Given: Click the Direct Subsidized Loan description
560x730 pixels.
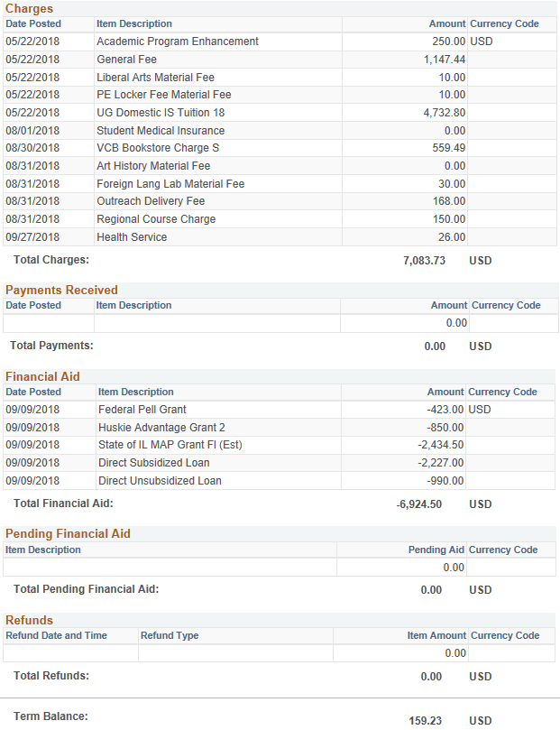Looking at the screenshot, I should pyautogui.click(x=153, y=463).
